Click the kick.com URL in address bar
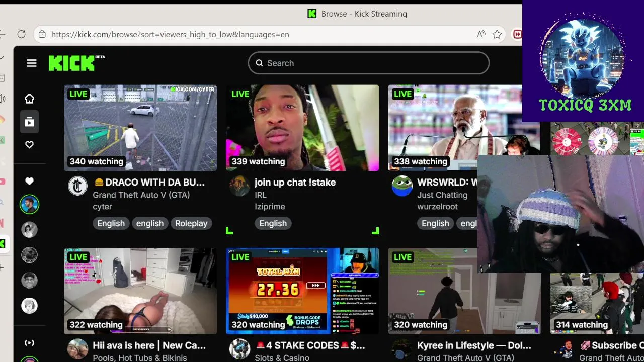 click(x=170, y=34)
